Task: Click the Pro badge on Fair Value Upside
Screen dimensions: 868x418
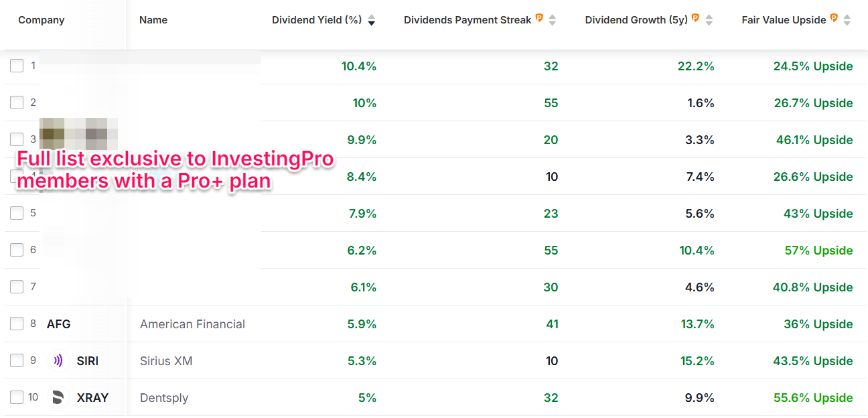Action: 835,18
